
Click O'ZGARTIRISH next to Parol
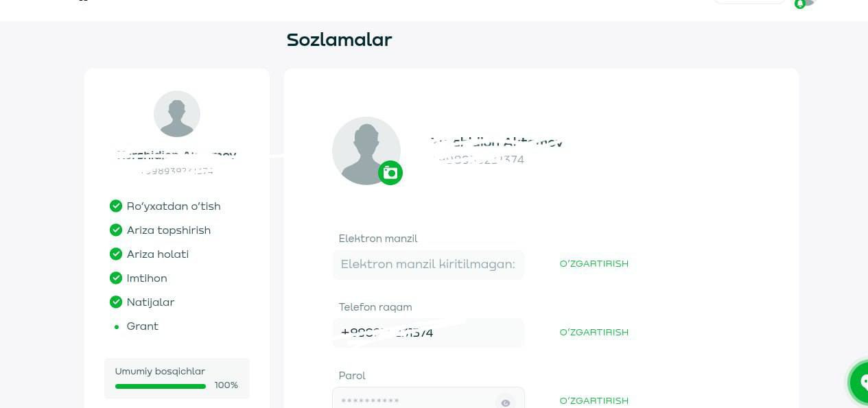pos(594,400)
